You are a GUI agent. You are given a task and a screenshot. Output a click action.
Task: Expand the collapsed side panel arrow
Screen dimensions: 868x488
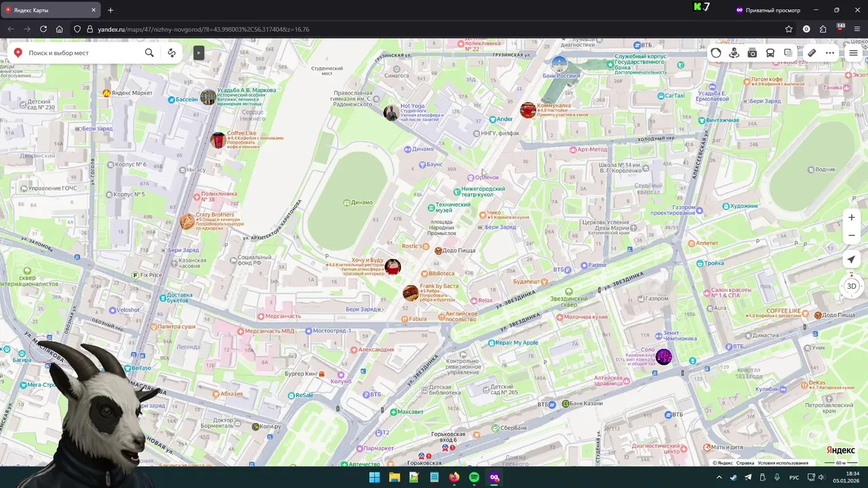pos(199,53)
